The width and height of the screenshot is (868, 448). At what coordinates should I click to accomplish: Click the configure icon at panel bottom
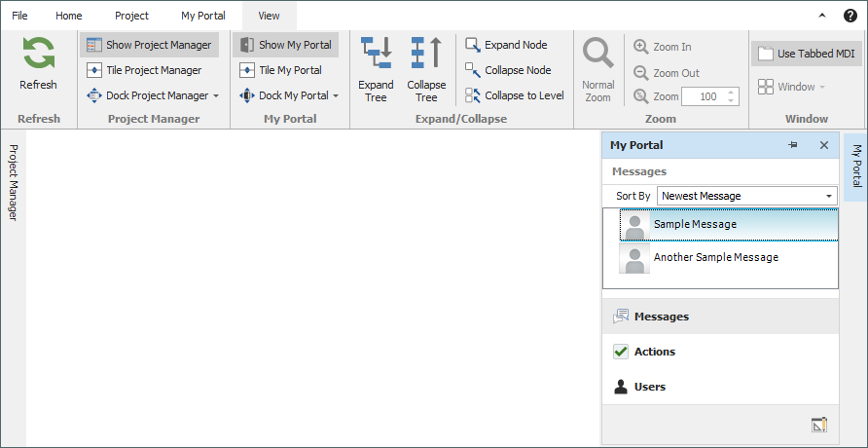coord(818,425)
